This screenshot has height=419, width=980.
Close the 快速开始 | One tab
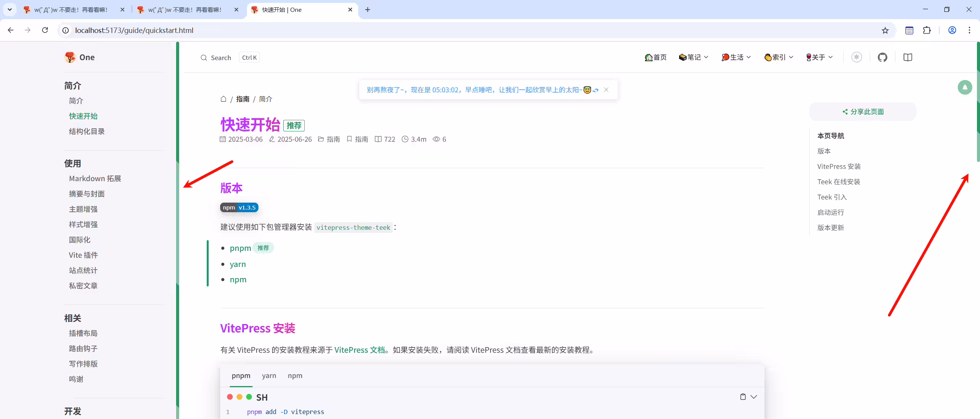(x=350, y=10)
